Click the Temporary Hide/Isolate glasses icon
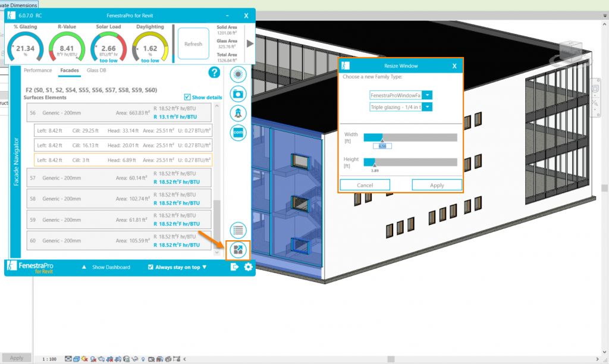The height and width of the screenshot is (364, 609). pyautogui.click(x=135, y=359)
